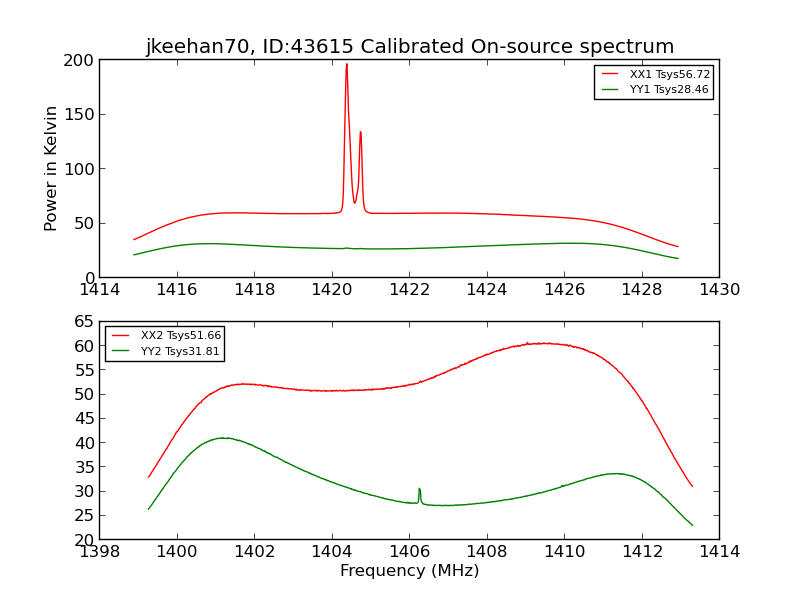Screen dimensions: 800x600
Task: Pick the 'YY2 Tsys31.81' legend entry
Action: [180, 351]
